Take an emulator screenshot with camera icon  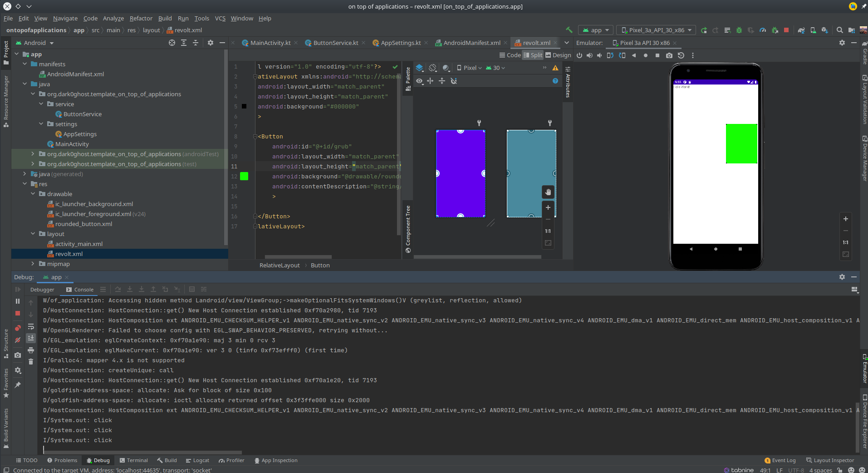click(x=669, y=55)
